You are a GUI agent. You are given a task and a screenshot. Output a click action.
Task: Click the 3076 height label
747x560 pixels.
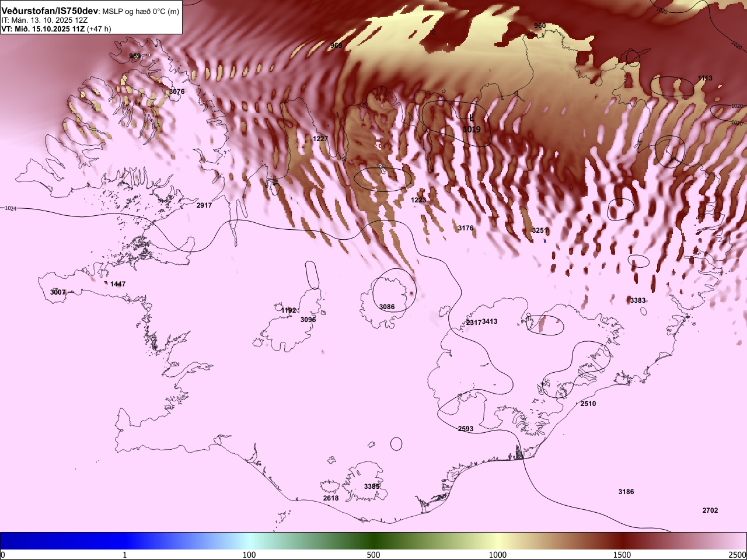click(177, 92)
